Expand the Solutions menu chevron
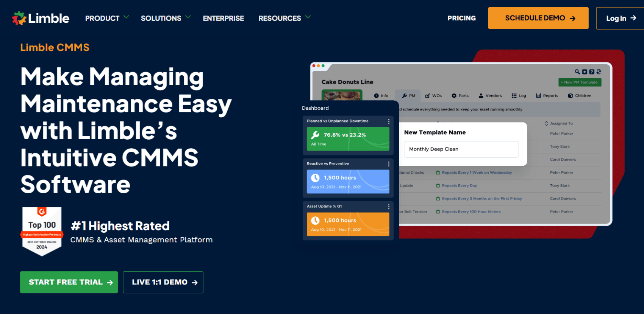 (x=188, y=17)
